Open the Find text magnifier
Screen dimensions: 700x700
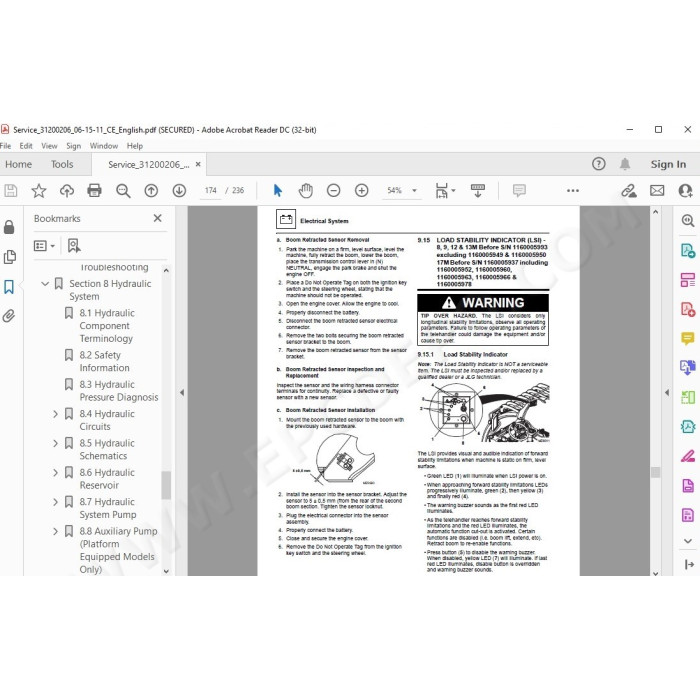(123, 191)
